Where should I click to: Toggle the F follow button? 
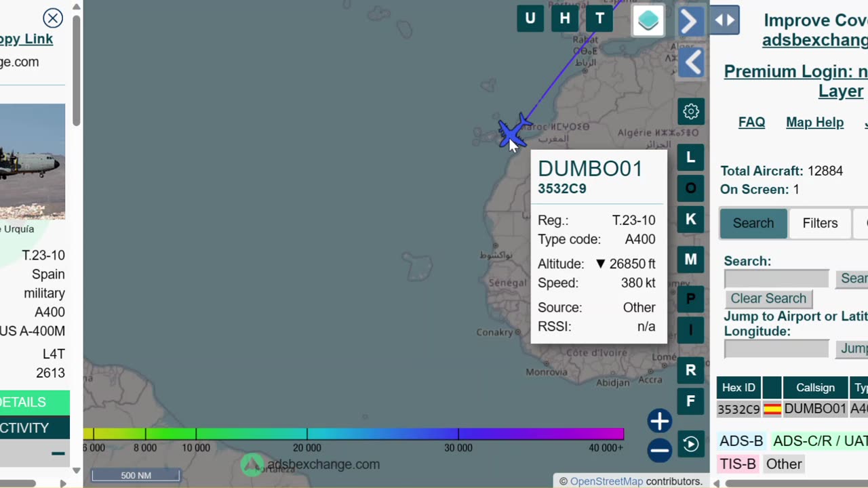point(691,401)
